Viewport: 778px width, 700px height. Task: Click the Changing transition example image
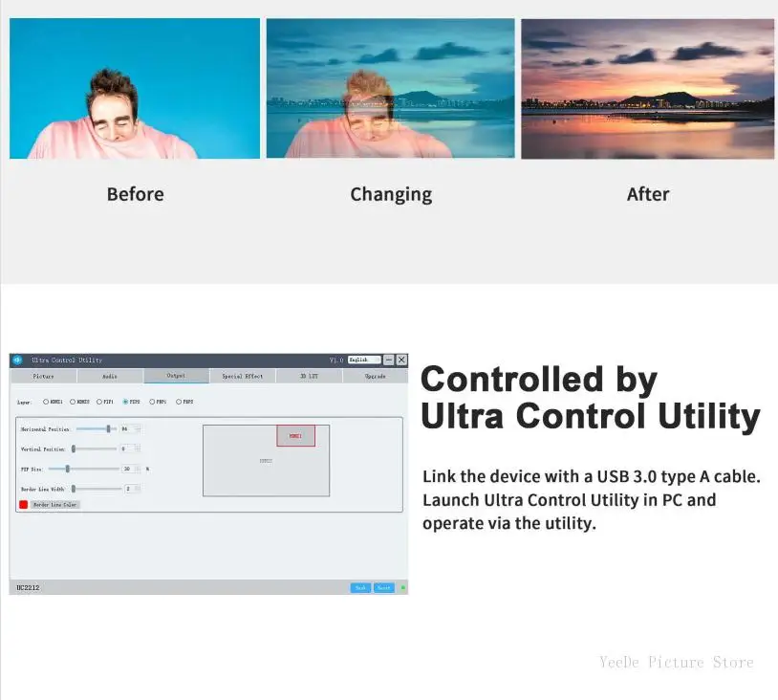pyautogui.click(x=391, y=88)
